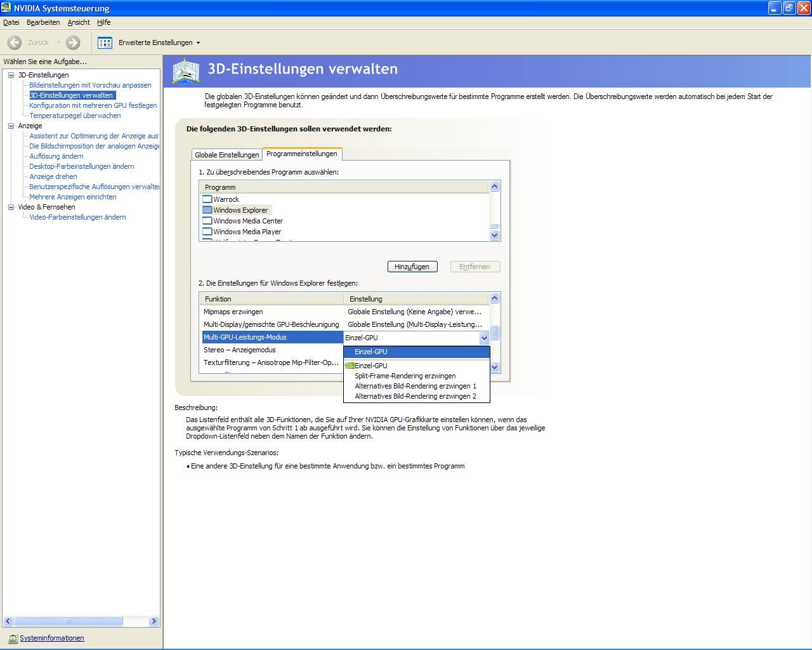Click the Windows Media Center program icon
The width and height of the screenshot is (812, 650).
pos(207,221)
